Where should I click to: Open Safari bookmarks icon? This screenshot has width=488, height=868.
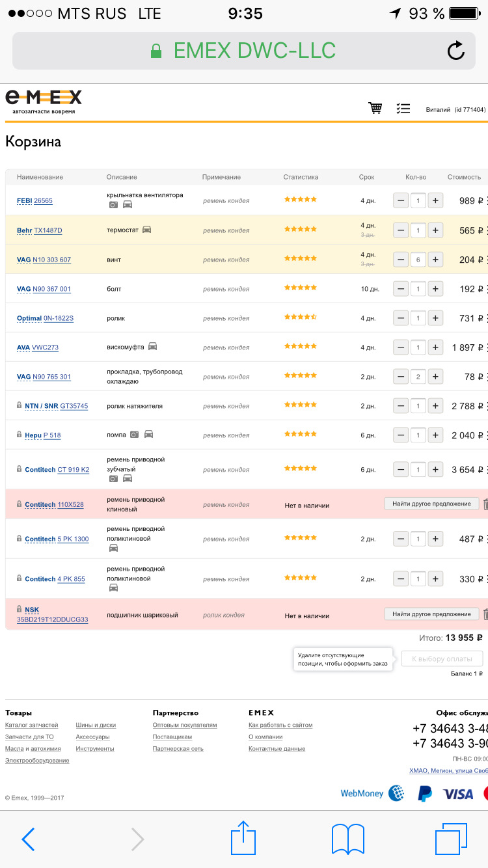pos(347,838)
